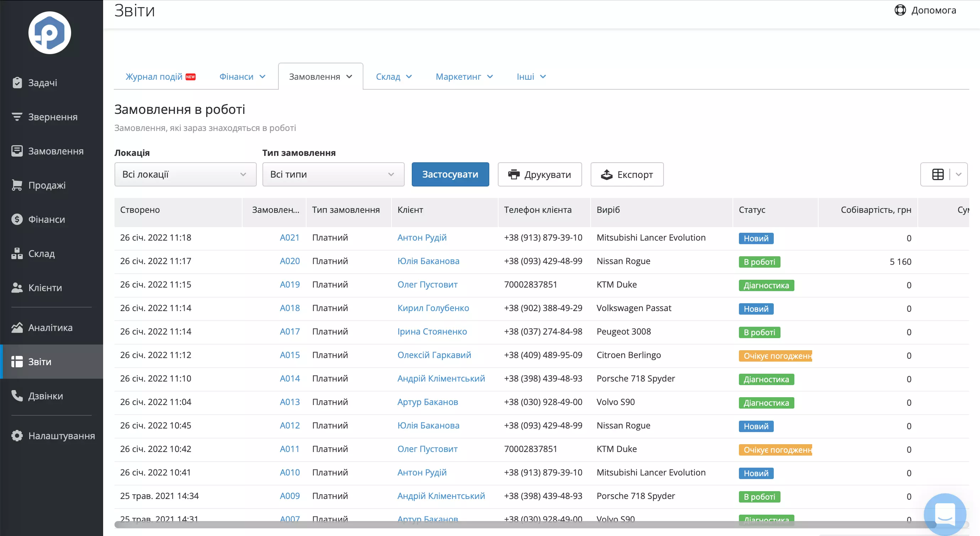Viewport: 980px width, 536px height.
Task: Click the horizontal table scrollbar
Action: [x=525, y=525]
